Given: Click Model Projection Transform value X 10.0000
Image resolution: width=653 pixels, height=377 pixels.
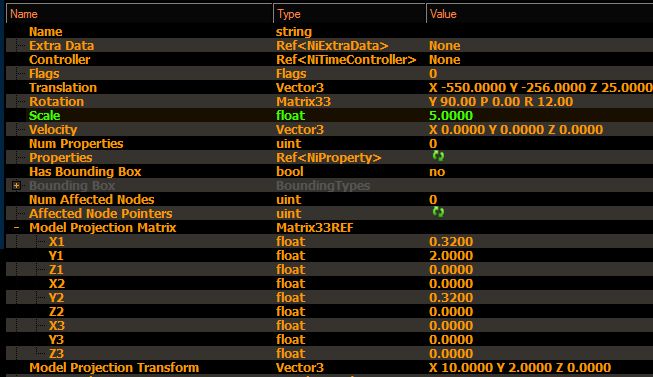Looking at the screenshot, I should click(x=461, y=367).
